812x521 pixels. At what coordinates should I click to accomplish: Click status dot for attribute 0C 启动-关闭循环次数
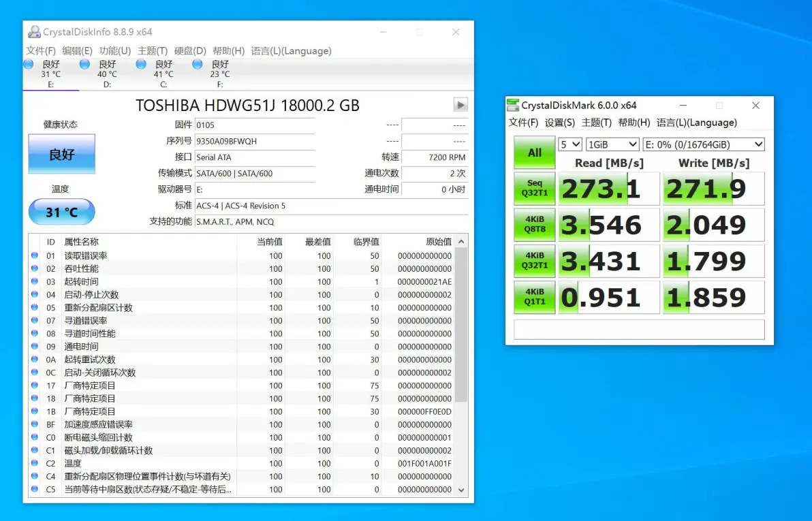35,372
